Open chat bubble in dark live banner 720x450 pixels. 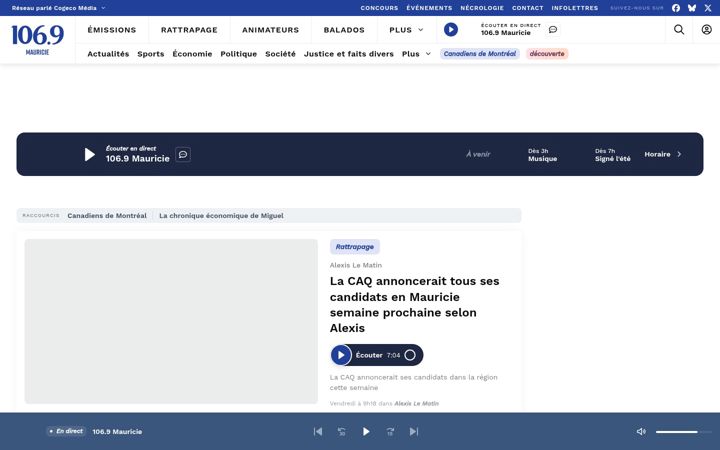(183, 154)
